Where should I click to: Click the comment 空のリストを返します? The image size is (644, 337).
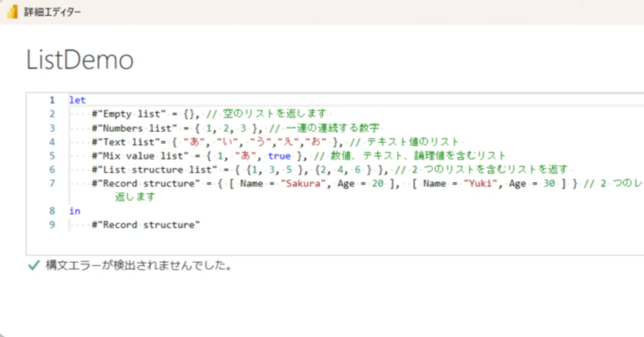pyautogui.click(x=267, y=114)
